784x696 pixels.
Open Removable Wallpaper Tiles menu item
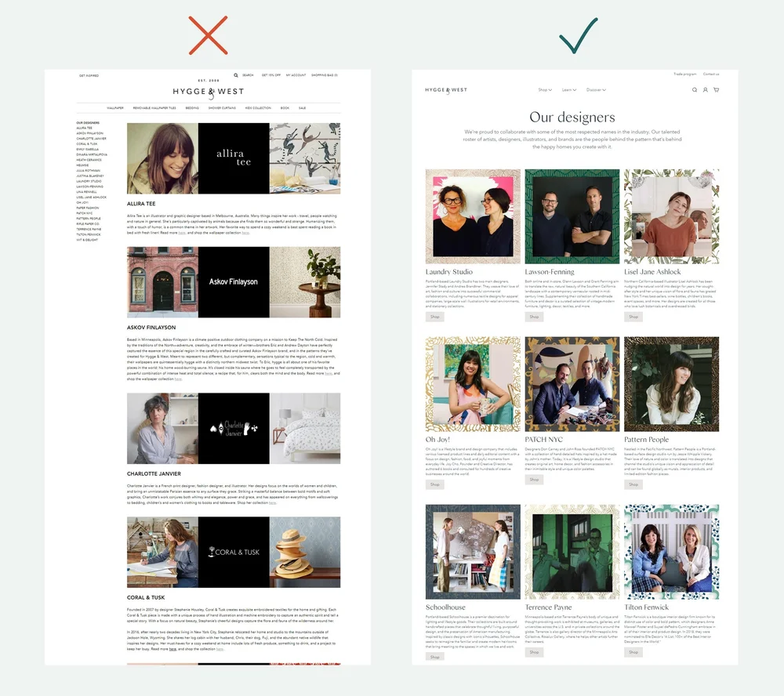tap(154, 108)
